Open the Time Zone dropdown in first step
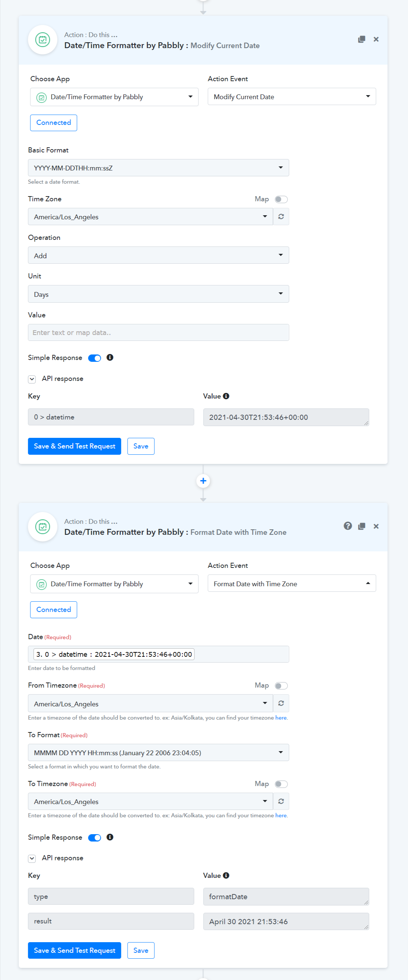408x980 pixels. (x=150, y=217)
